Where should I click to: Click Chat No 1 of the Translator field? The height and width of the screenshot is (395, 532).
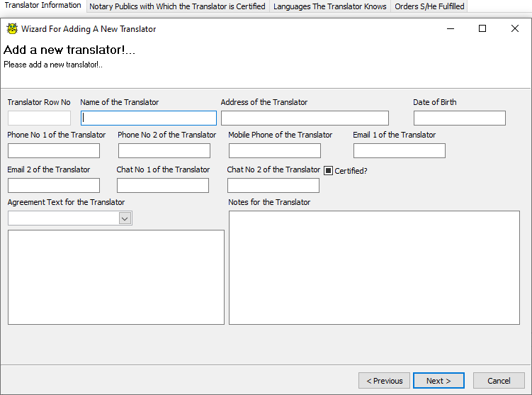(x=163, y=185)
